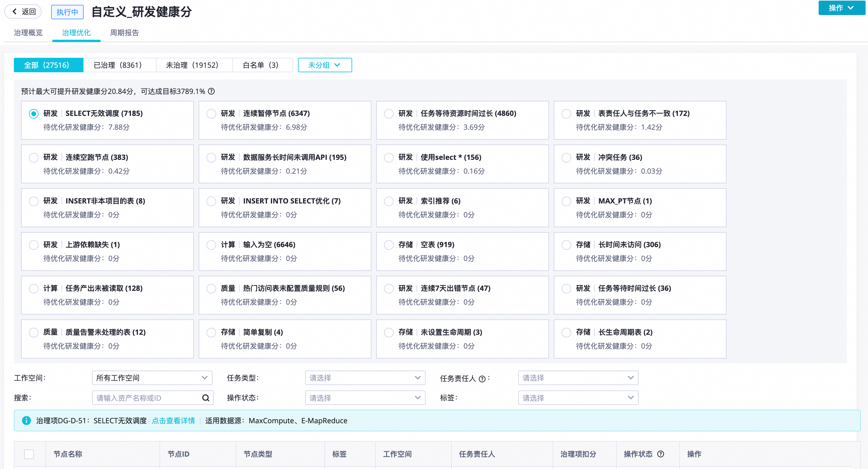Open the 点击查看详情 link
Screen dimensions: 868x469
click(x=173, y=421)
